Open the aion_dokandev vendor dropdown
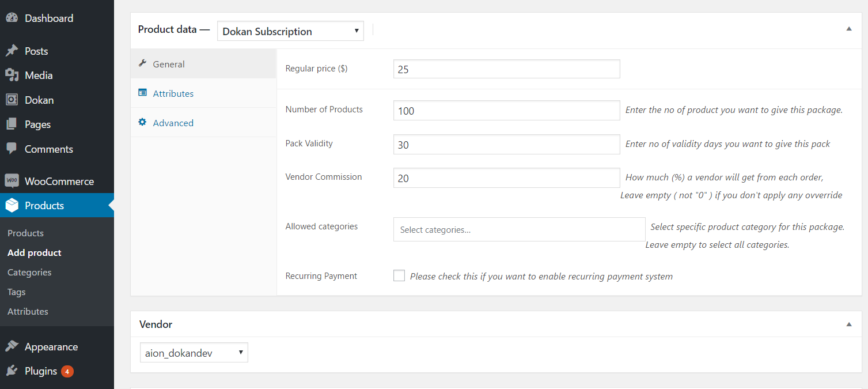Screen dimensions: 868x389 point(194,353)
